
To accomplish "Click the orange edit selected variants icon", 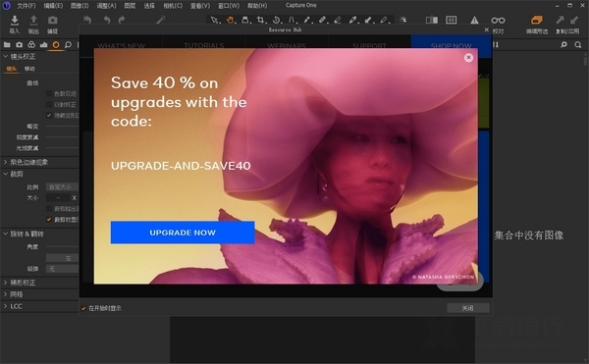I will tap(537, 20).
